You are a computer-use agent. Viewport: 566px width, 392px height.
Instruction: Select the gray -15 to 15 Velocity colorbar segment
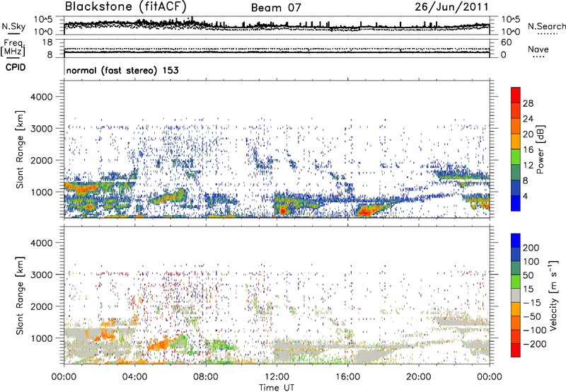click(516, 295)
